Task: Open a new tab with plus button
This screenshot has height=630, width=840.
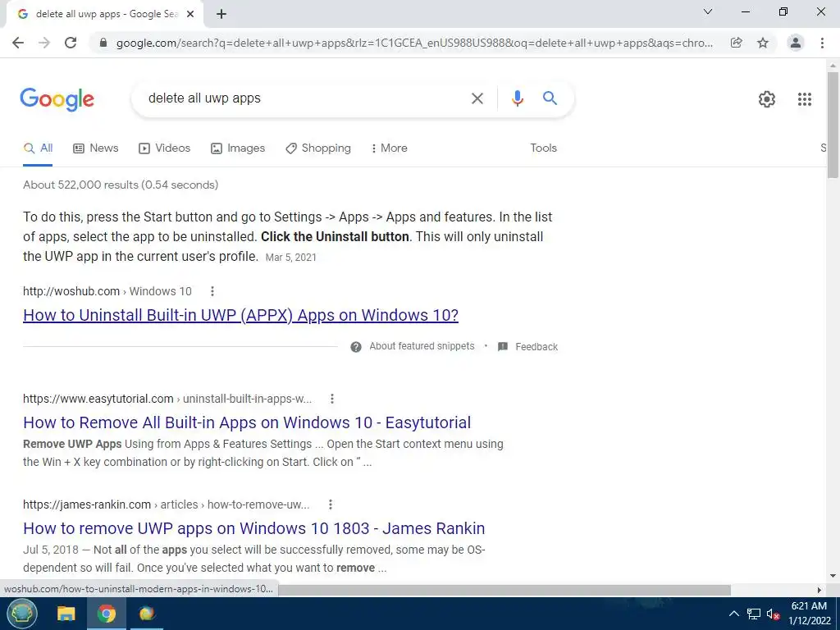Action: (221, 14)
